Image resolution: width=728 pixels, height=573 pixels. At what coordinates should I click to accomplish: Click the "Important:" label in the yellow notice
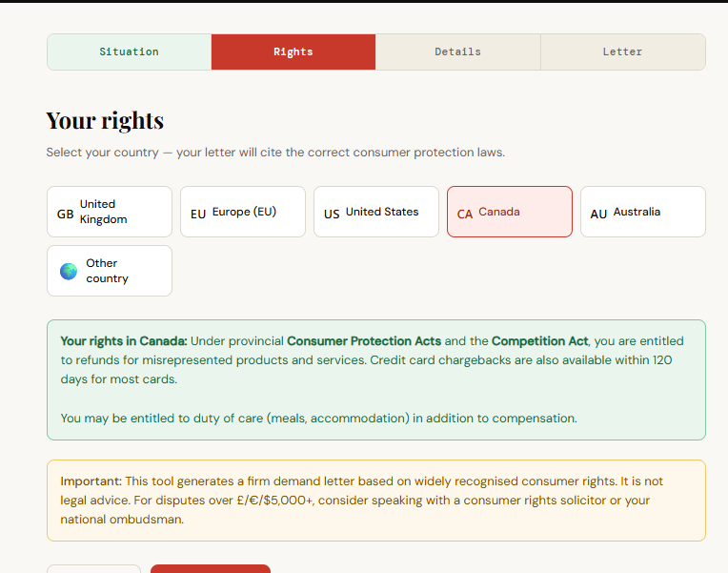91,481
